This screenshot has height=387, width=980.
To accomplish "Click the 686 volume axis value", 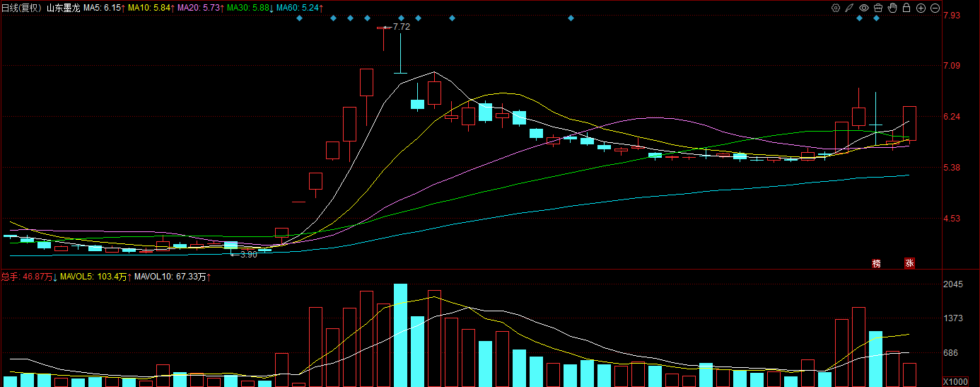I will (x=951, y=353).
